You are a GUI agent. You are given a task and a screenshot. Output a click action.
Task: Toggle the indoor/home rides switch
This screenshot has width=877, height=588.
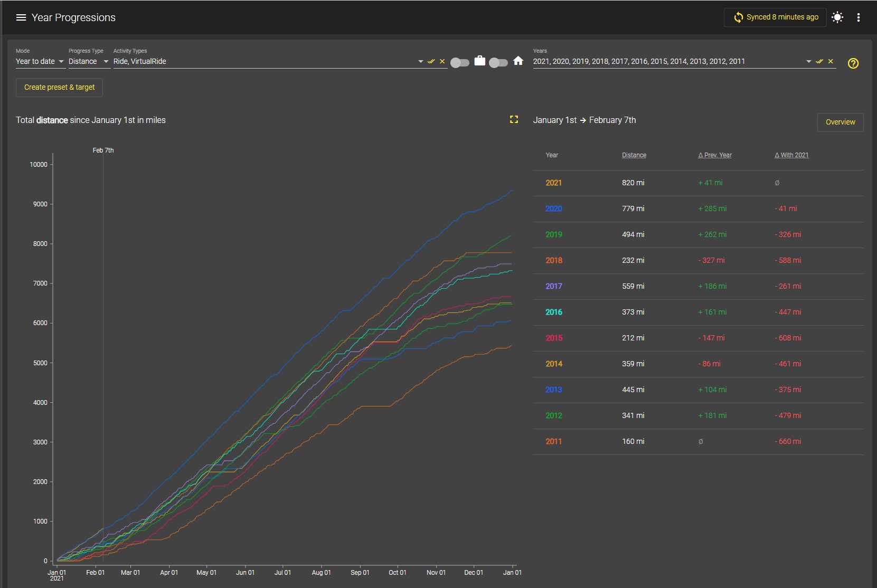tap(498, 63)
